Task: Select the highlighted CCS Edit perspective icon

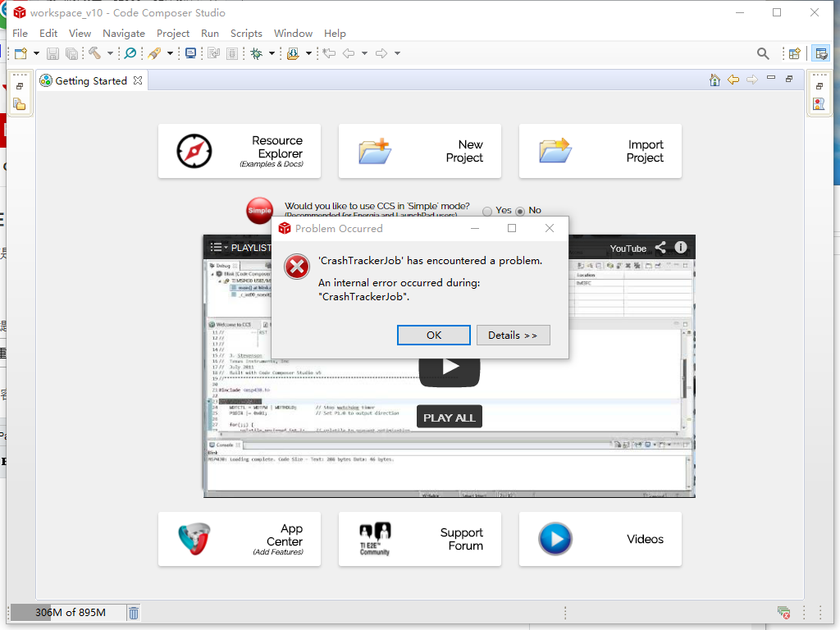Action: pyautogui.click(x=820, y=53)
